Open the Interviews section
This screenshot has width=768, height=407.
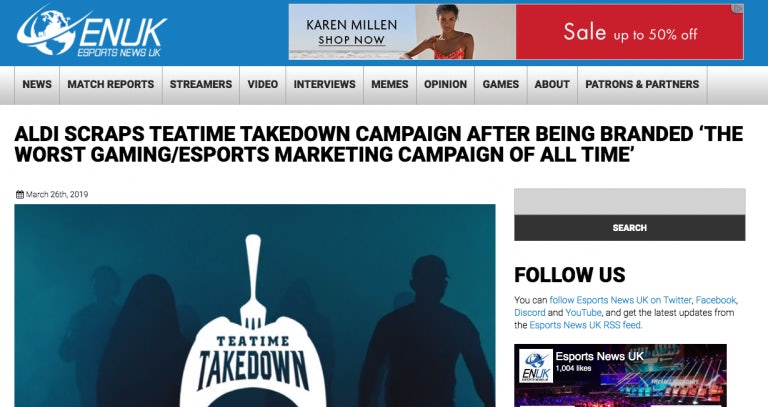tap(324, 85)
